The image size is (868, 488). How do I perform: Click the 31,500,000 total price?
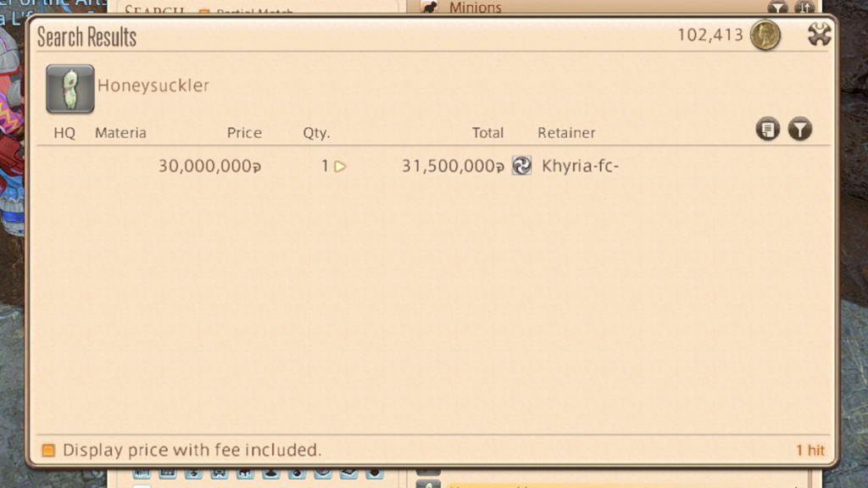(x=453, y=167)
